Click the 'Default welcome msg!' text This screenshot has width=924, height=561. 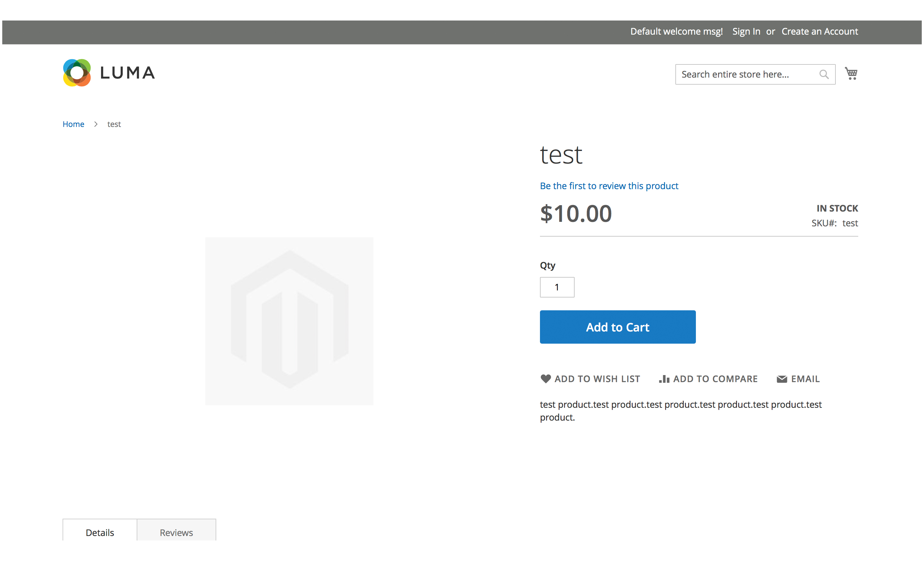pyautogui.click(x=677, y=31)
